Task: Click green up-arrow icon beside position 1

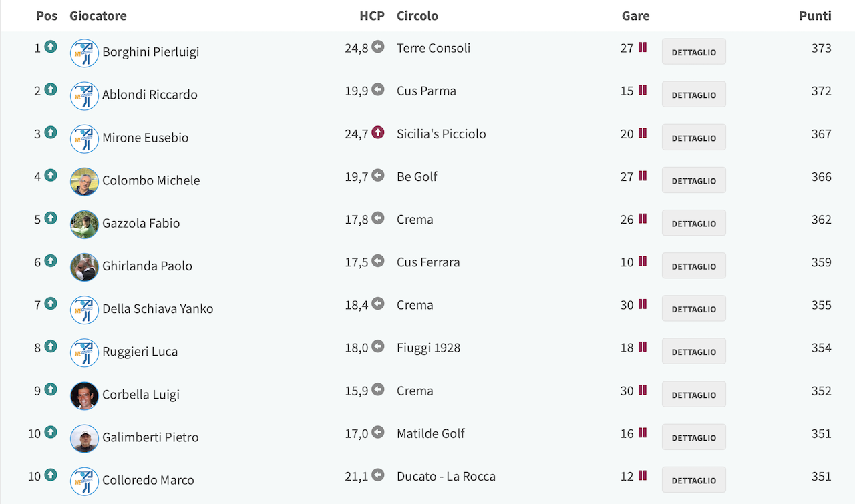Action: 51,47
